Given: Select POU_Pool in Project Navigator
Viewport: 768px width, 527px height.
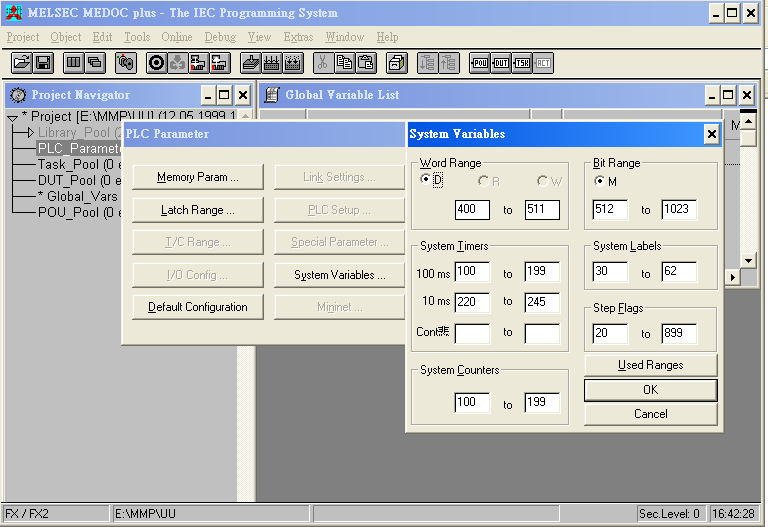Looking at the screenshot, I should click(x=79, y=213).
